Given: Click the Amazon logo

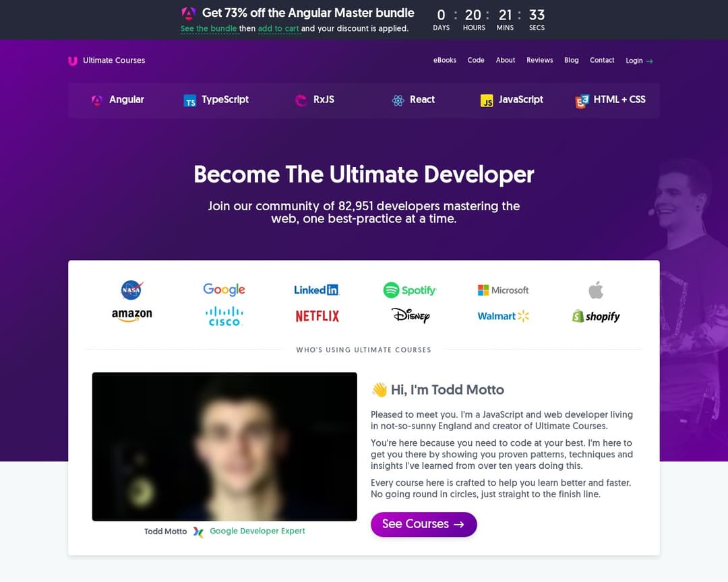Looking at the screenshot, I should [132, 316].
